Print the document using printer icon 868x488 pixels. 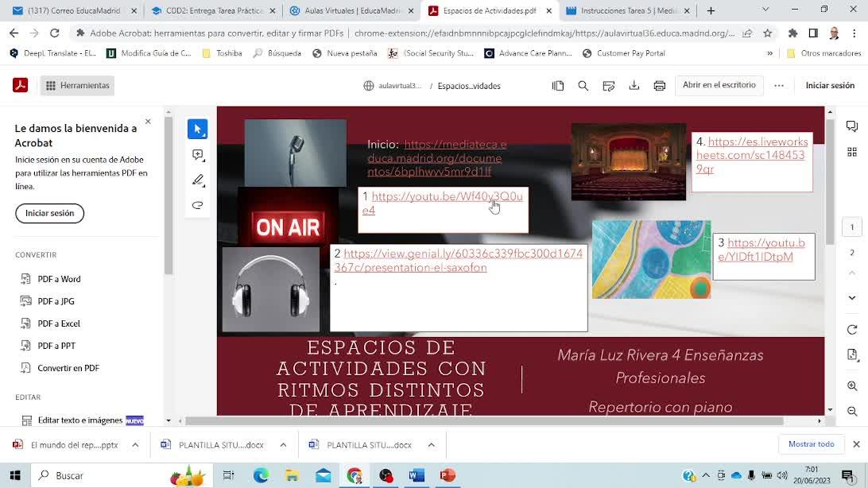(x=660, y=86)
